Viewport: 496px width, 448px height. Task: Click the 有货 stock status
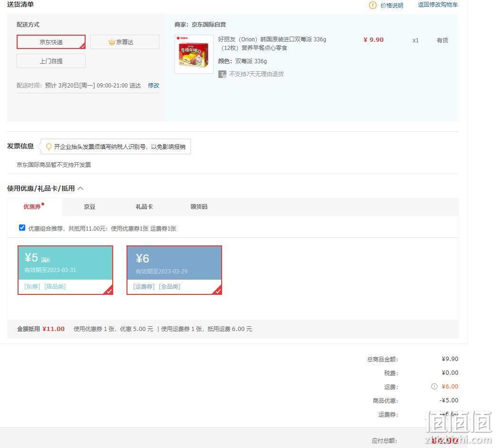pos(442,40)
